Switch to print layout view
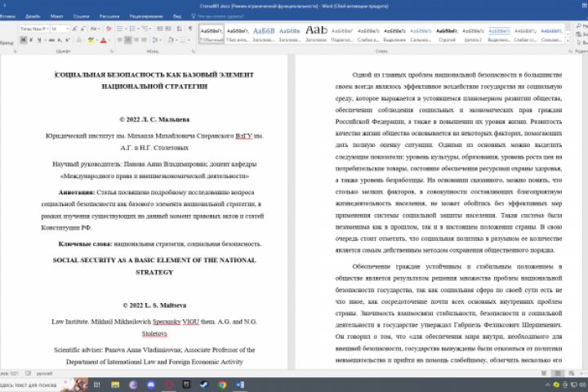Viewport: 588px width, 392px height. coord(558,373)
